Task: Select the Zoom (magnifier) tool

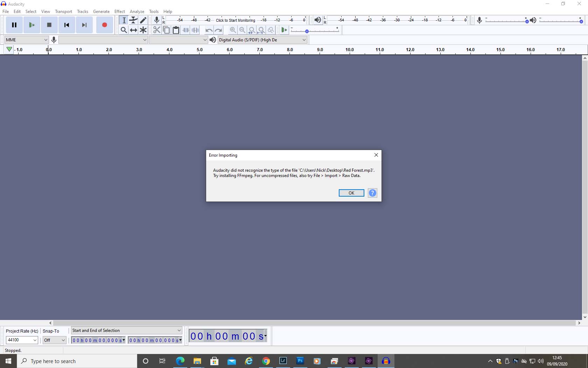Action: 124,30
